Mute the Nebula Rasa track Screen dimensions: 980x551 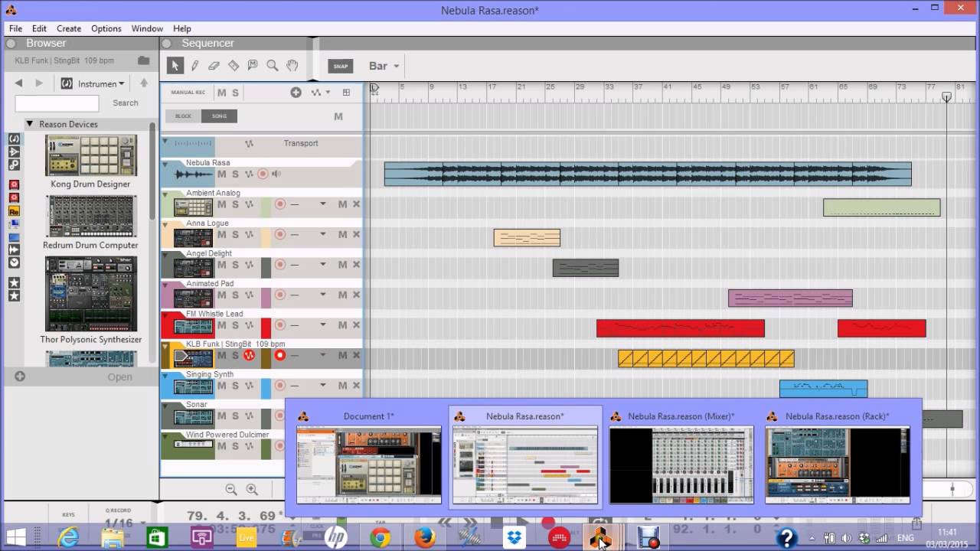(221, 174)
